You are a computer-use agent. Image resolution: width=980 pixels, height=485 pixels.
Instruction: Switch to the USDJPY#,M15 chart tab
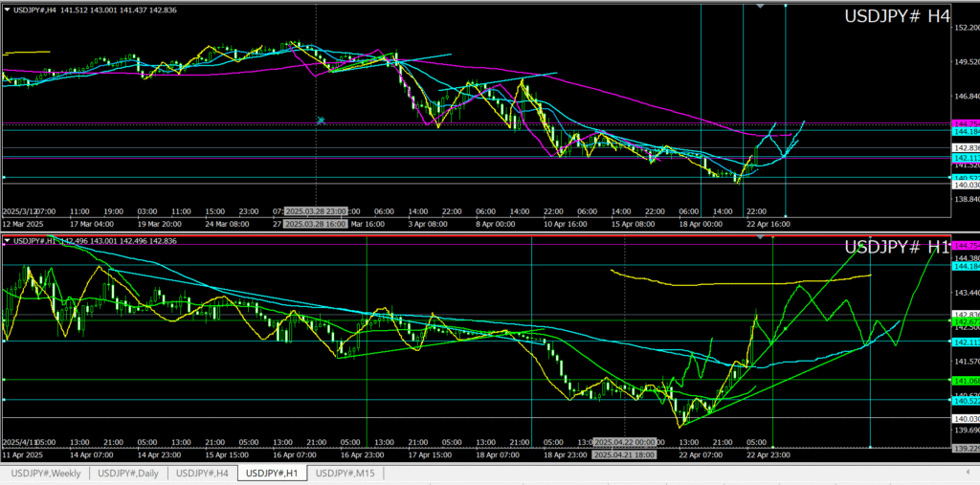(346, 474)
